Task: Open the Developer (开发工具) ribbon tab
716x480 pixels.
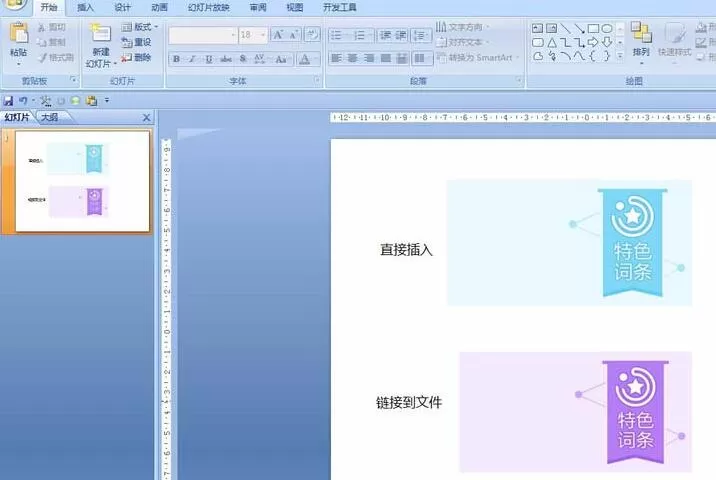Action: coord(339,8)
